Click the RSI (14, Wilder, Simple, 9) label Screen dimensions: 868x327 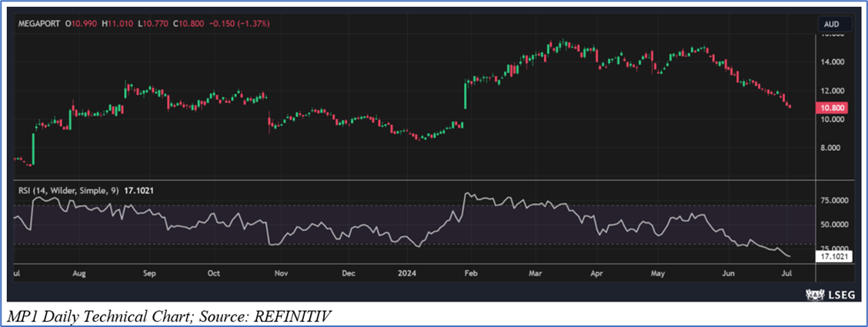point(70,190)
